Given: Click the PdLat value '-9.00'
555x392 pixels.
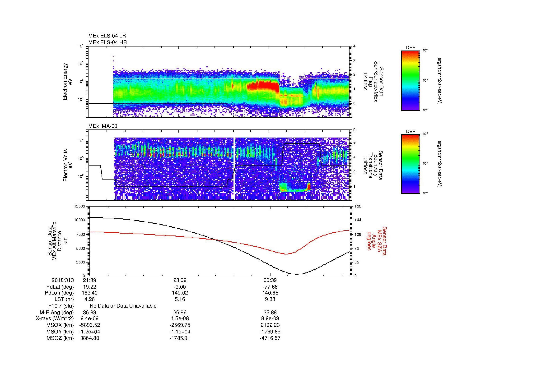Looking at the screenshot, I should (180, 287).
